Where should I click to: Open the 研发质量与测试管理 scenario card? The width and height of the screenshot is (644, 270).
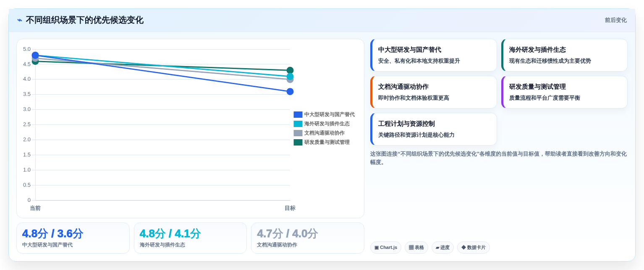(x=564, y=92)
